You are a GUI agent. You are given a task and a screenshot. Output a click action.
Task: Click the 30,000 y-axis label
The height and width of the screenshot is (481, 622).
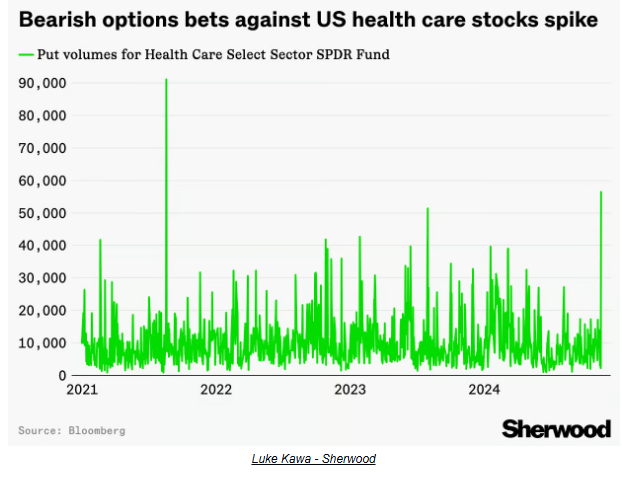[43, 278]
